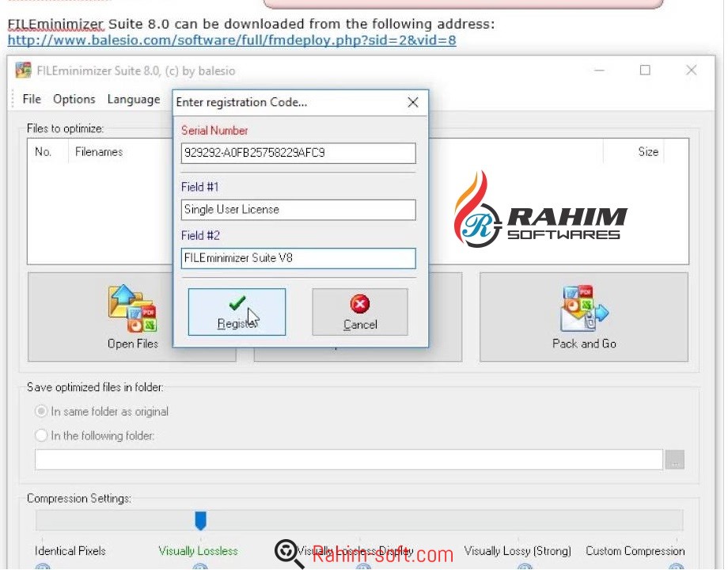Image resolution: width=728 pixels, height=570 pixels.
Task: Click the compression settings slider handle
Action: click(x=200, y=521)
